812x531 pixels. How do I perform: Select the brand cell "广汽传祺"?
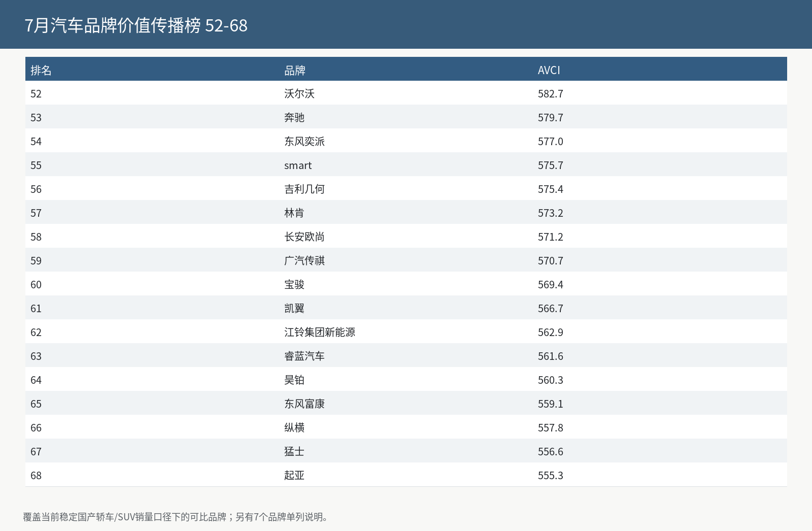pyautogui.click(x=304, y=260)
